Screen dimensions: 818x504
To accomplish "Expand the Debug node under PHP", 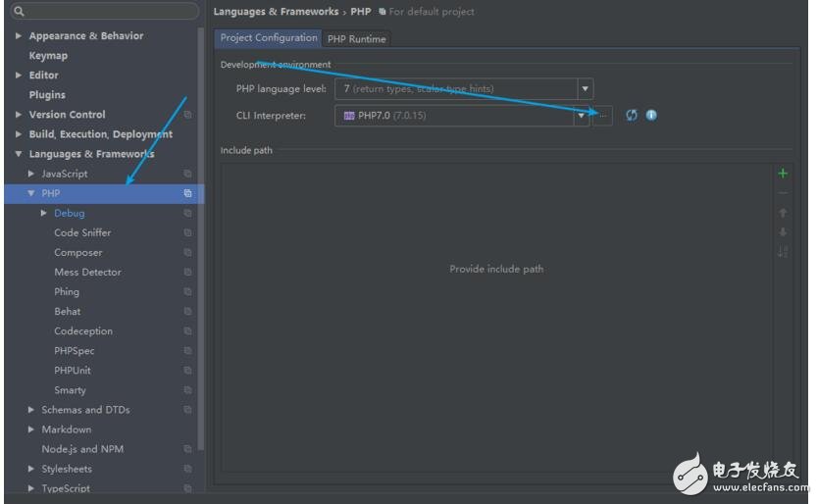I will (44, 213).
